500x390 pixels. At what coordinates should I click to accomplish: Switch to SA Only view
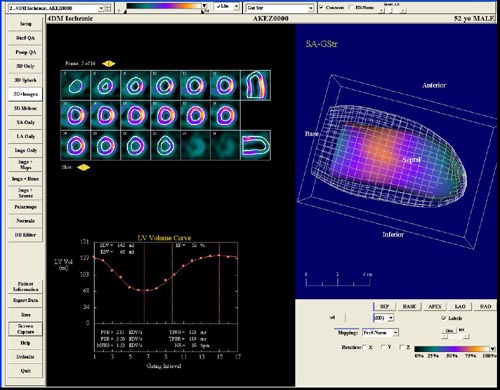click(x=26, y=122)
